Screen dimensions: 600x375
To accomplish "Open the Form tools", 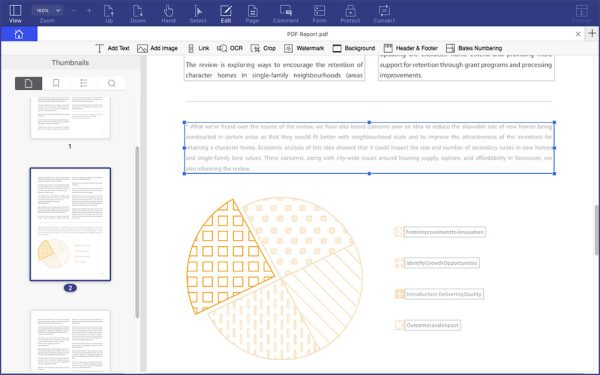I will [320, 14].
